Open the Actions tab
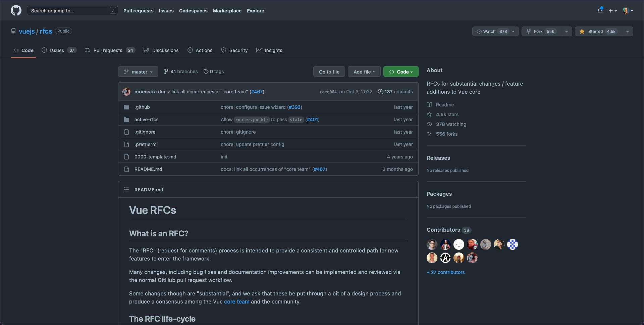Image resolution: width=644 pixels, height=325 pixels. coord(200,50)
